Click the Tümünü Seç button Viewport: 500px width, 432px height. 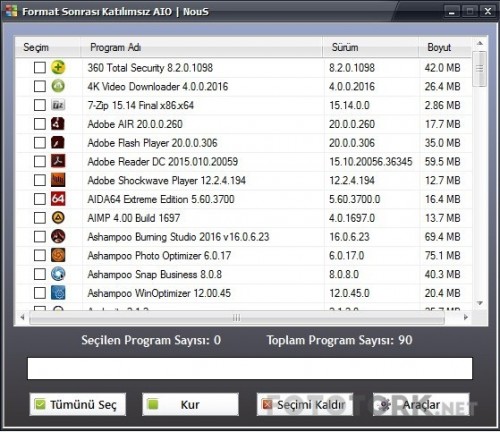(x=78, y=404)
